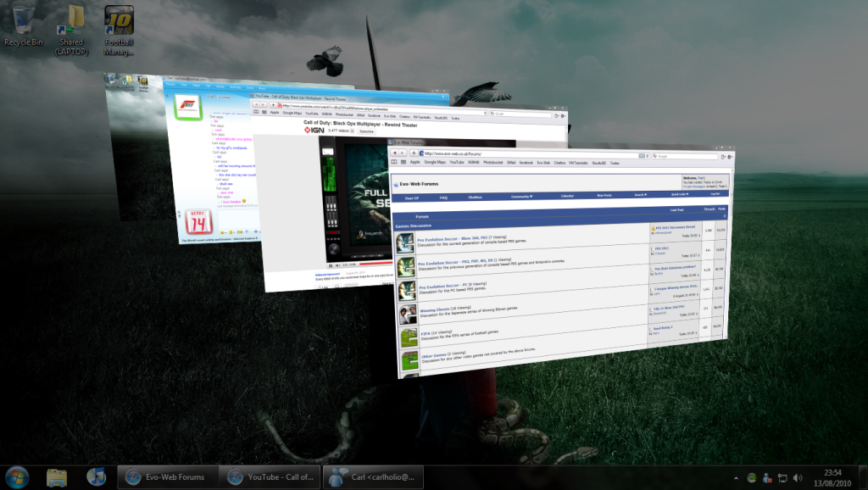Launch Football Manager desktop shortcut

point(119,31)
